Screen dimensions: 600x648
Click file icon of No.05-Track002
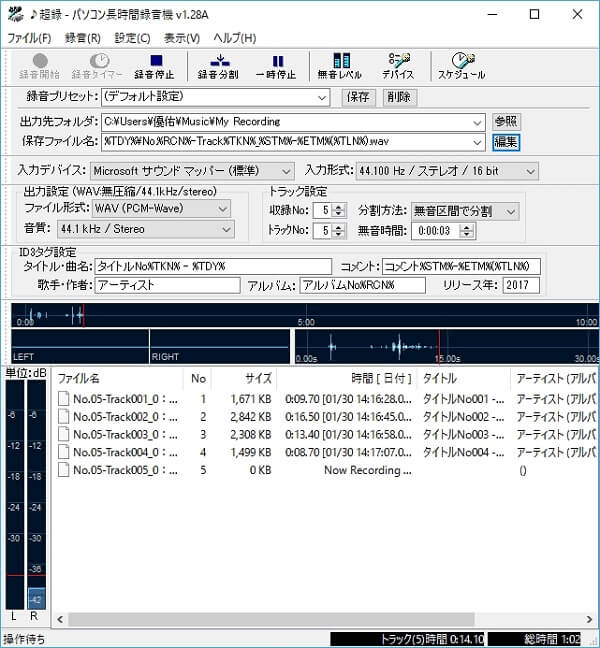(63, 417)
